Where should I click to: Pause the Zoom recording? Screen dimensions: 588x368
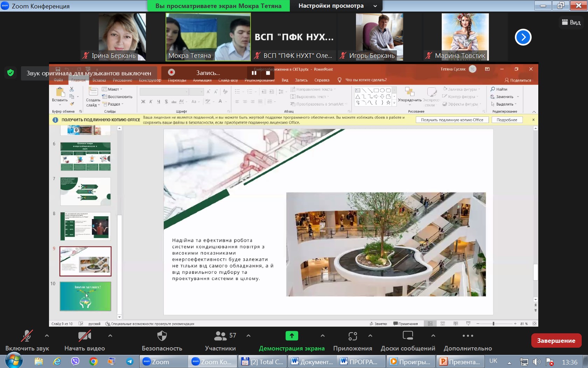coord(254,73)
